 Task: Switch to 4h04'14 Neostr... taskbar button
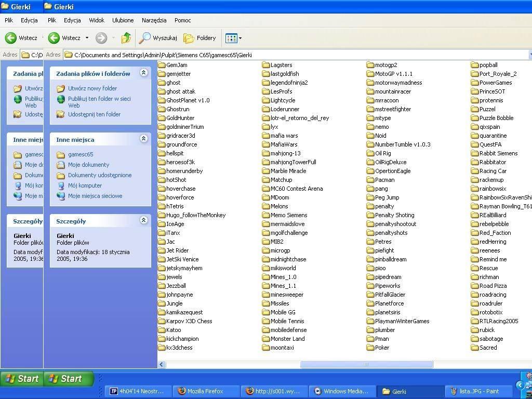pyautogui.click(x=137, y=391)
